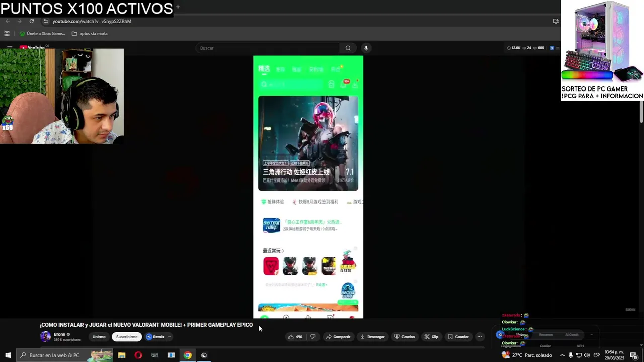Viewport: 644px width, 362px height.
Task: Go back in Chrome browser history
Action: coord(8,21)
